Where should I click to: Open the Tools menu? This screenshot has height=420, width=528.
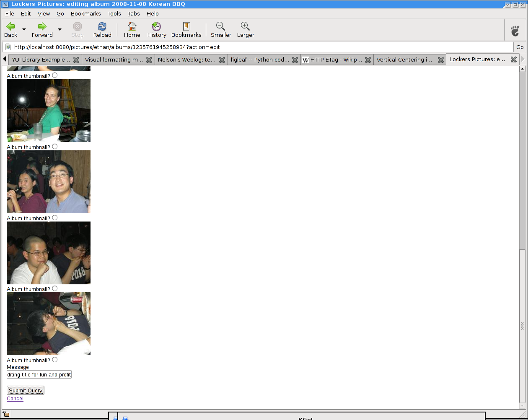point(114,13)
